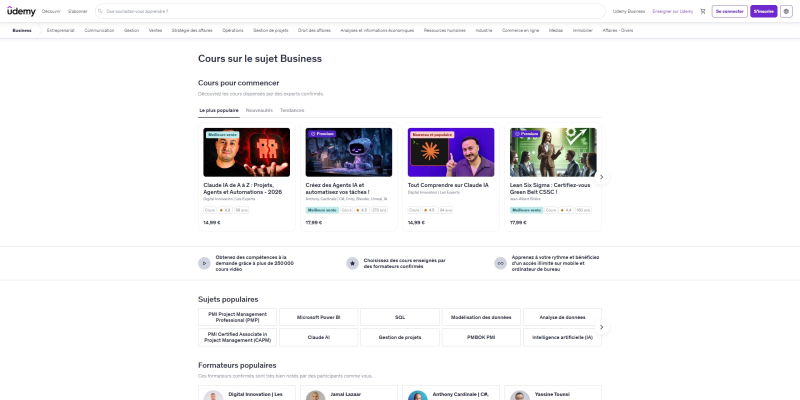
Task: Open Affaires - Divers category
Action: point(617,31)
